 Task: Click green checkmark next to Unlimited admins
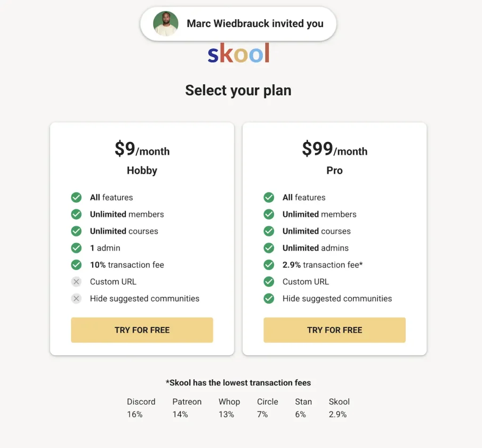[269, 248]
